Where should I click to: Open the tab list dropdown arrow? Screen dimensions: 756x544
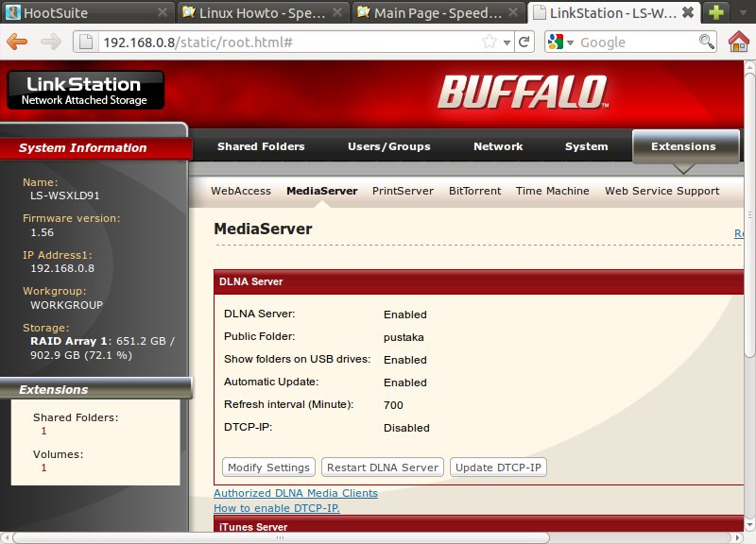click(743, 12)
